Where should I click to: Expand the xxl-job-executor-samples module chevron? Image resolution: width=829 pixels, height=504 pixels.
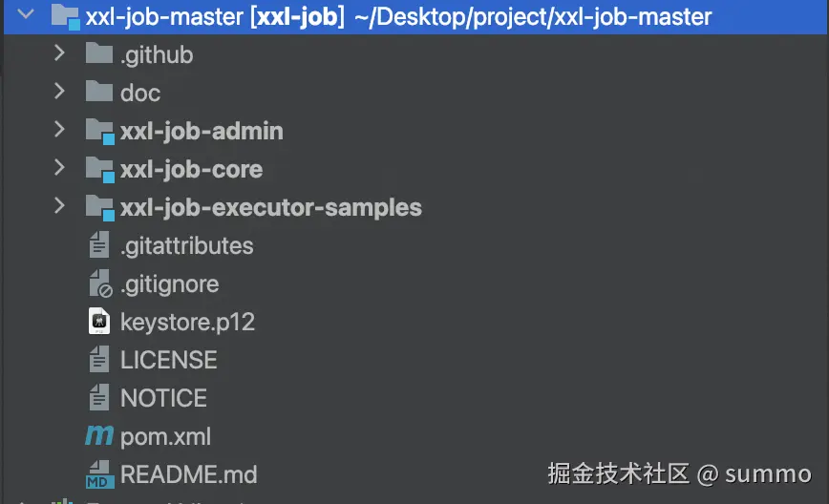(x=59, y=207)
